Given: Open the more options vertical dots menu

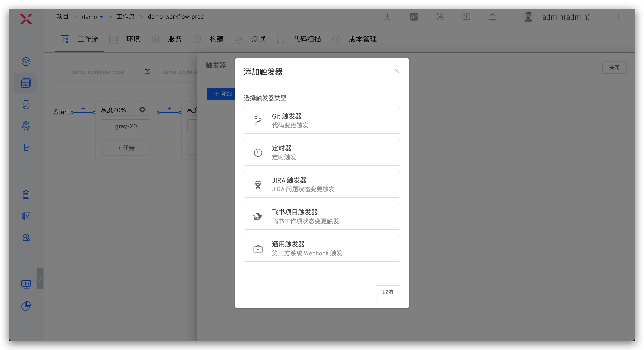Looking at the screenshot, I should [619, 17].
